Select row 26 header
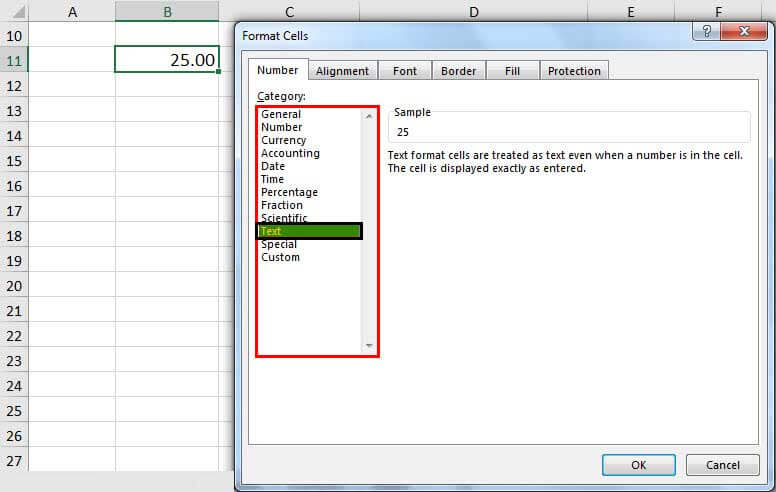The height and width of the screenshot is (492, 776). [x=14, y=436]
